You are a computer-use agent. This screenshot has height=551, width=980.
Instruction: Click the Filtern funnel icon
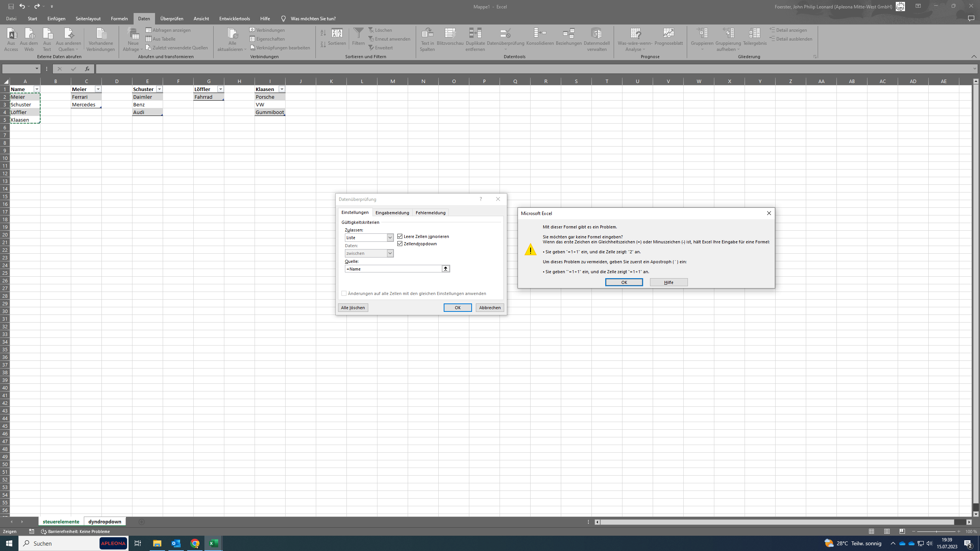[x=358, y=34]
